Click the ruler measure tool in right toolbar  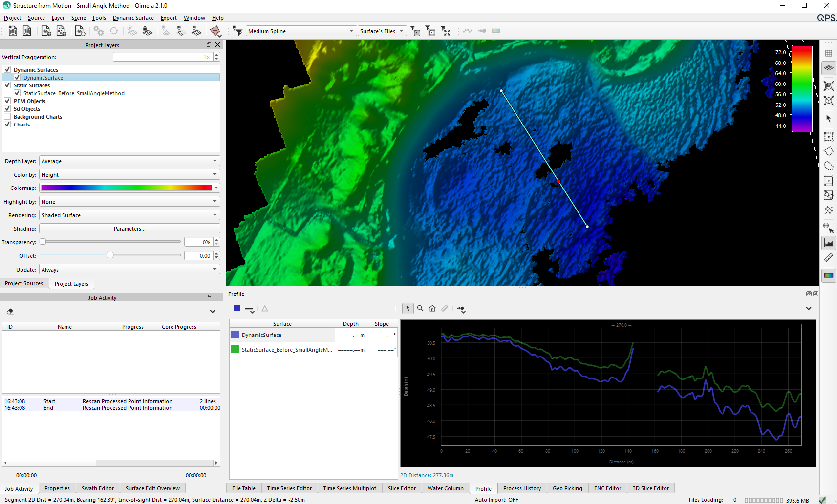tap(829, 258)
